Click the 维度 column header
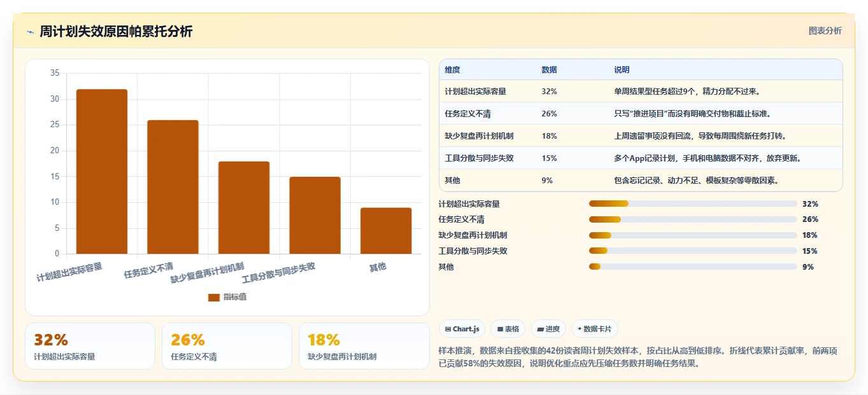The image size is (868, 395). coord(453,70)
